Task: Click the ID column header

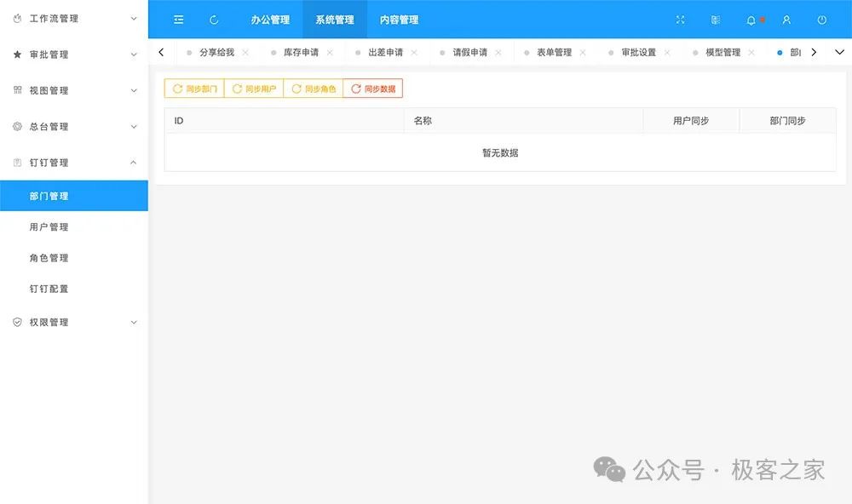Action: pos(285,121)
